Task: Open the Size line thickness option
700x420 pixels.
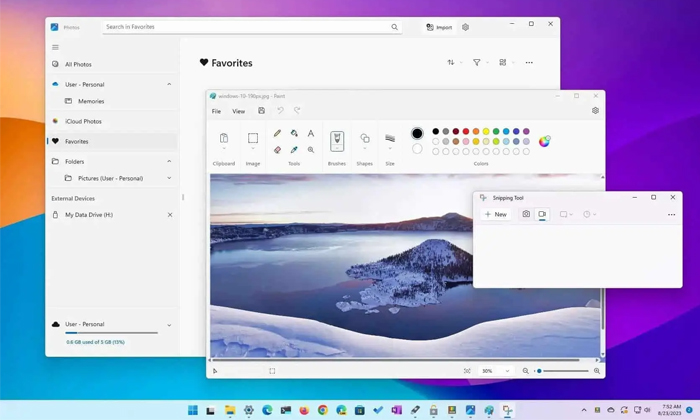Action: [390, 138]
